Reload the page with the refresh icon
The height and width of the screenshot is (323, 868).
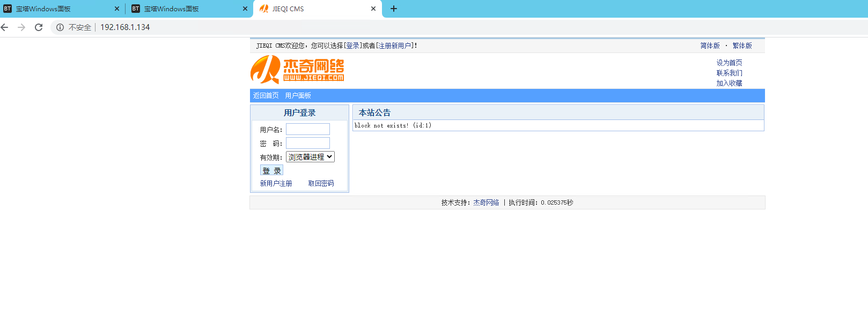click(39, 27)
